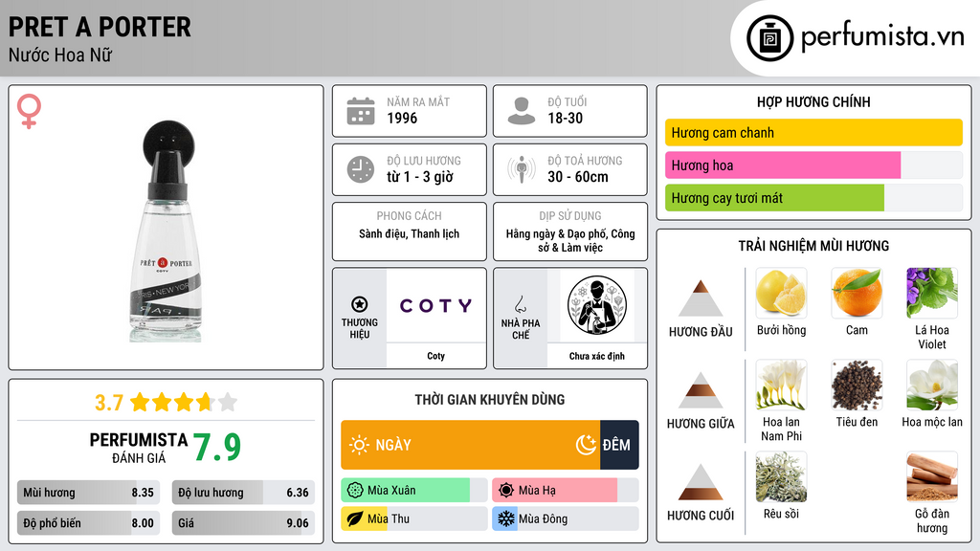Click the Hương giữa pyramid icon

pos(701,390)
